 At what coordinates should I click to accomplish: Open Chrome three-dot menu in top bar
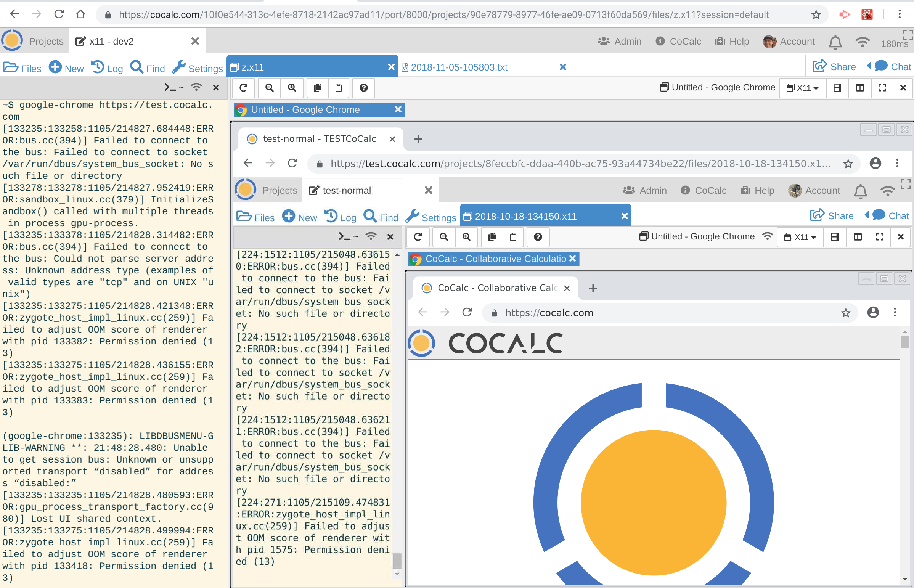click(900, 14)
